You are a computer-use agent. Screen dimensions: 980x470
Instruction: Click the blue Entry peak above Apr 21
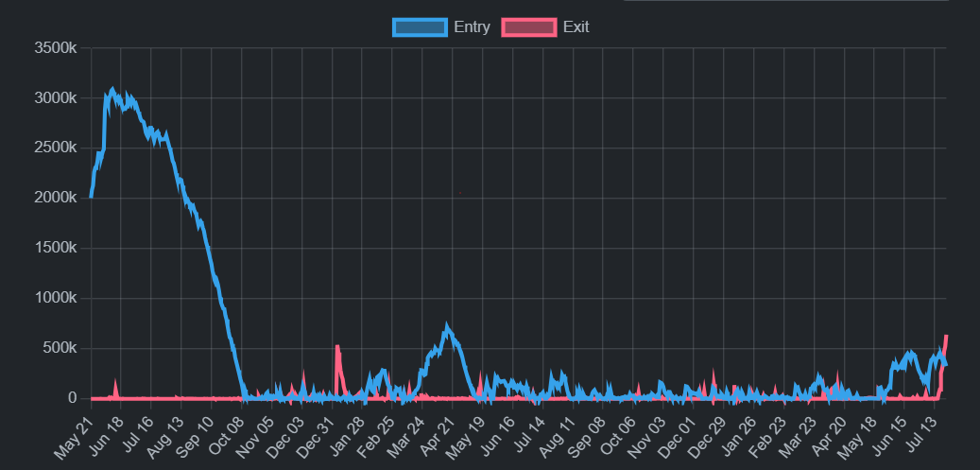tap(448, 328)
